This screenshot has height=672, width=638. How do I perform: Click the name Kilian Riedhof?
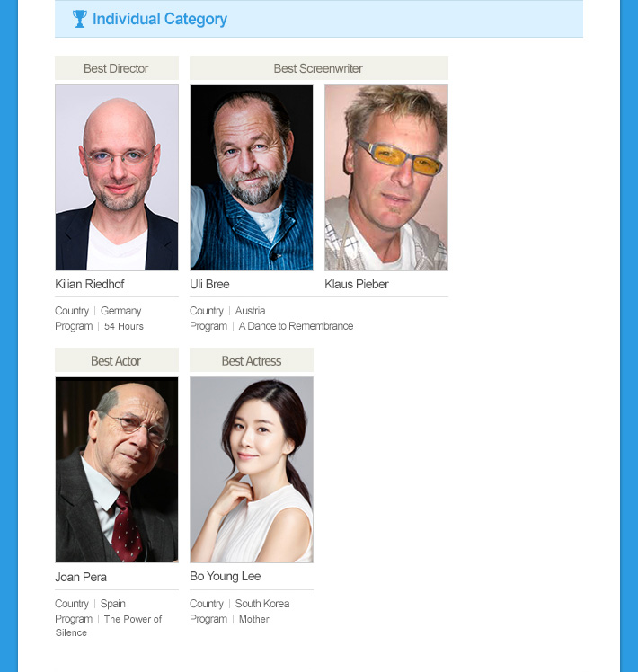tap(90, 284)
